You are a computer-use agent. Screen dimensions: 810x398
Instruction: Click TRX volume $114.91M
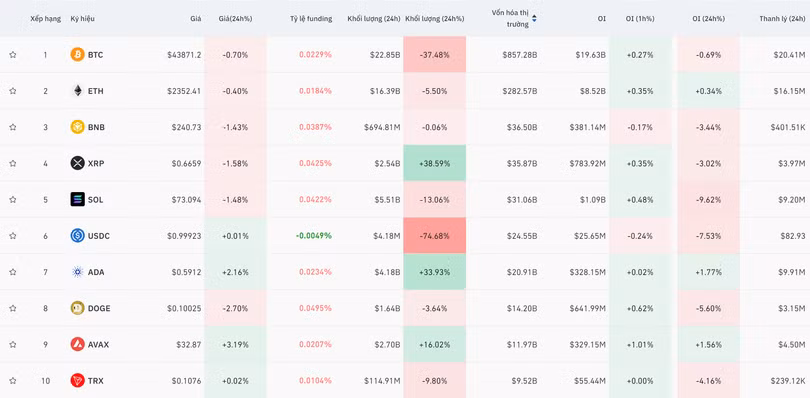pyautogui.click(x=382, y=380)
